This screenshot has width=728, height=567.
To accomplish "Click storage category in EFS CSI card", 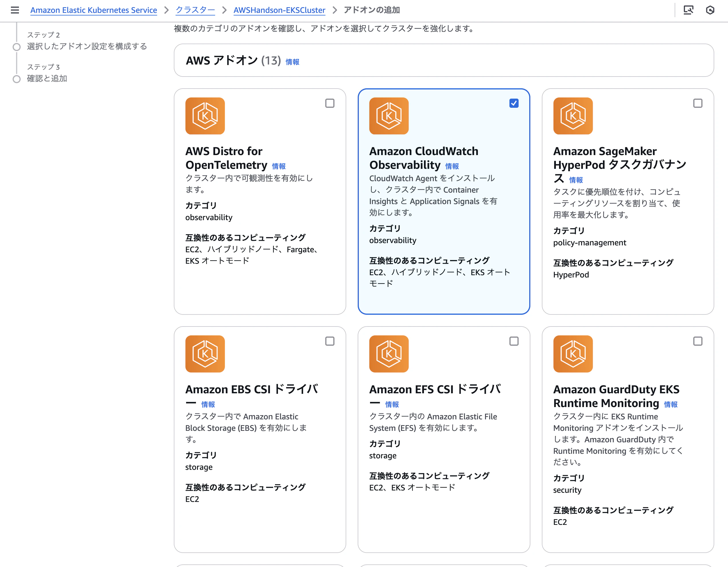I will tap(383, 456).
